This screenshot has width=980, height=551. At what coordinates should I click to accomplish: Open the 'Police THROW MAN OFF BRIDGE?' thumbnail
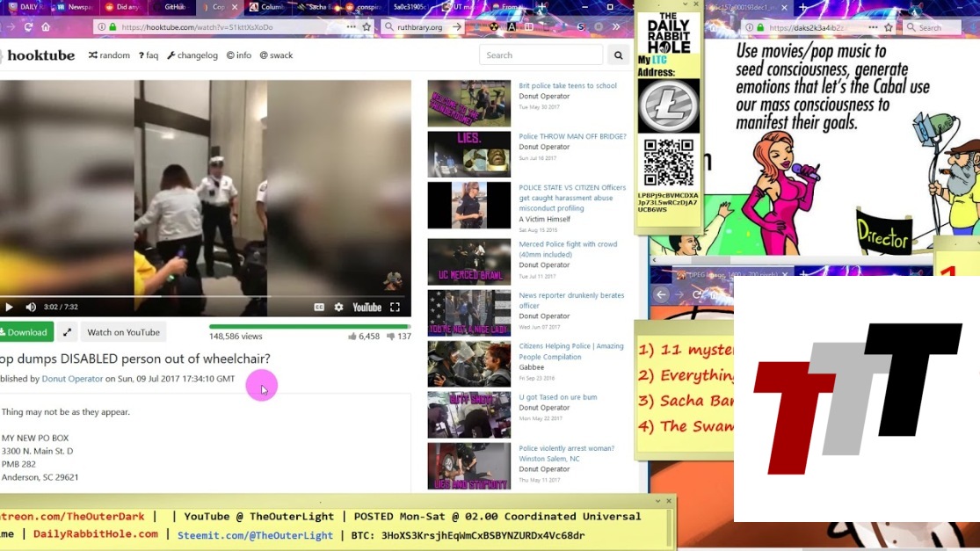[468, 155]
